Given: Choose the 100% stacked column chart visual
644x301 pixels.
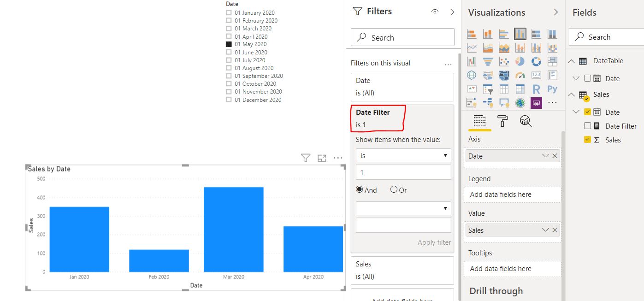Looking at the screenshot, I should [552, 34].
